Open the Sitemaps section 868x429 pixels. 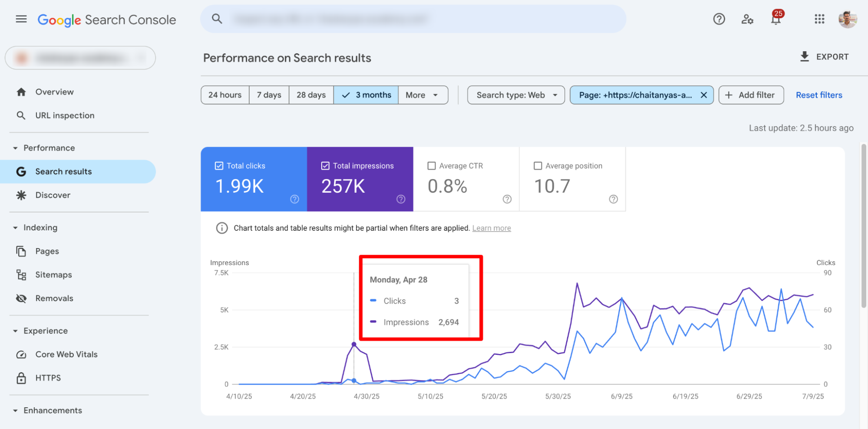pyautogui.click(x=53, y=274)
